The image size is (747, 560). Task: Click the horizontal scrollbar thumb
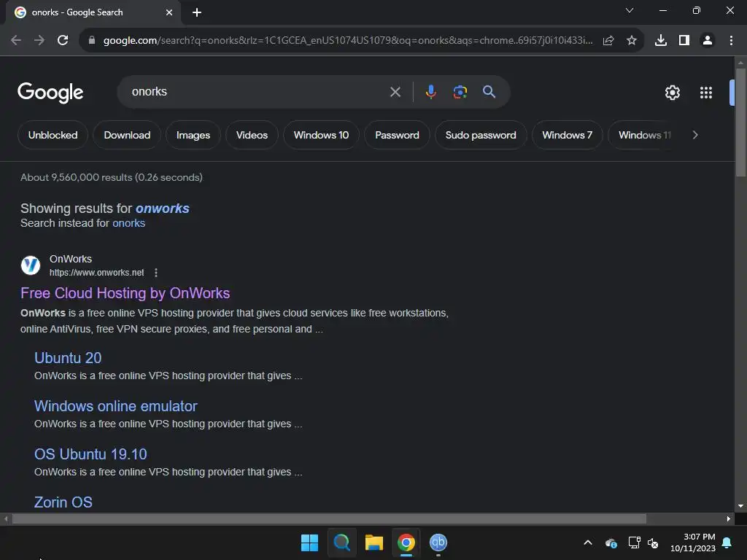click(329, 518)
